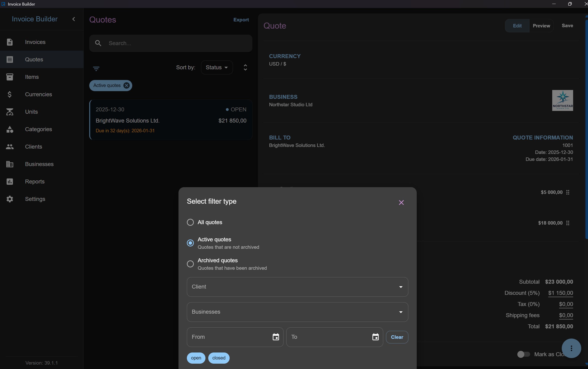588x369 pixels.
Task: Click the Units scale icon in the sidebar
Action: (10, 112)
